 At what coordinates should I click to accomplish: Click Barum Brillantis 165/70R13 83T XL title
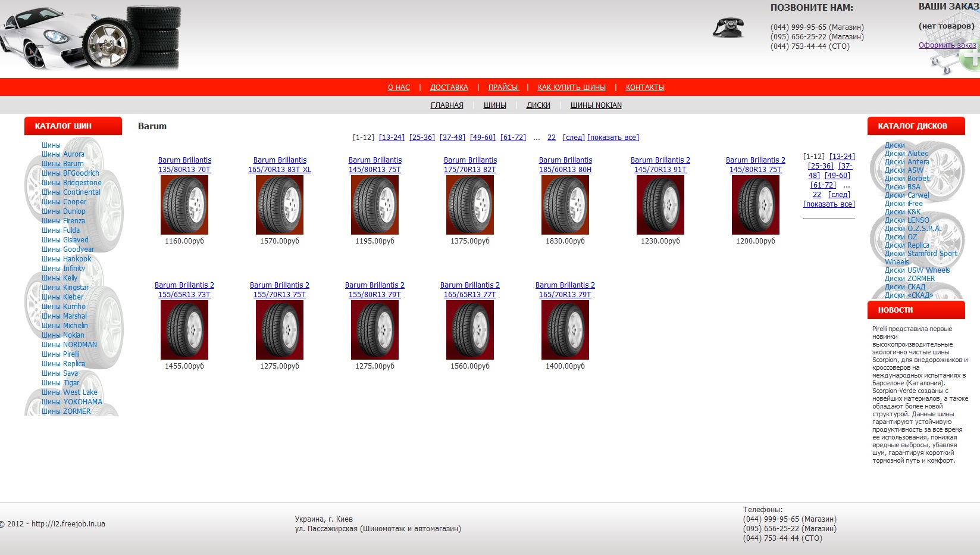(280, 165)
